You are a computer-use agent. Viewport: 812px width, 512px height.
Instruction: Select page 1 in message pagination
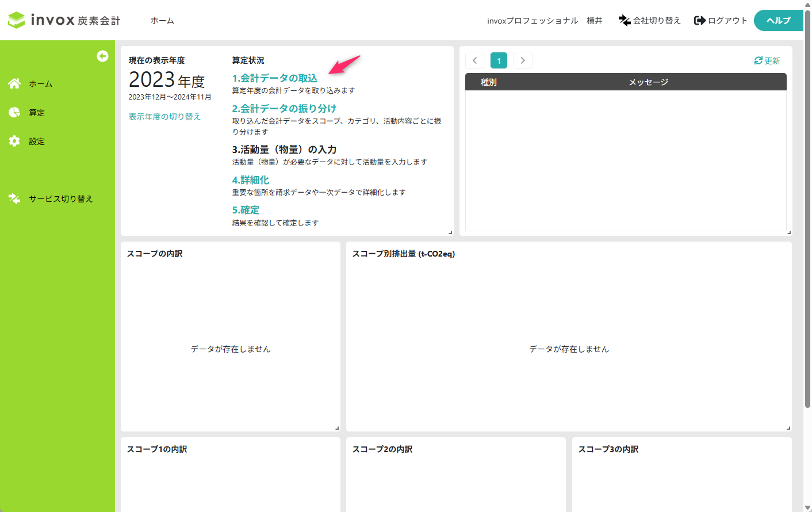tap(499, 60)
